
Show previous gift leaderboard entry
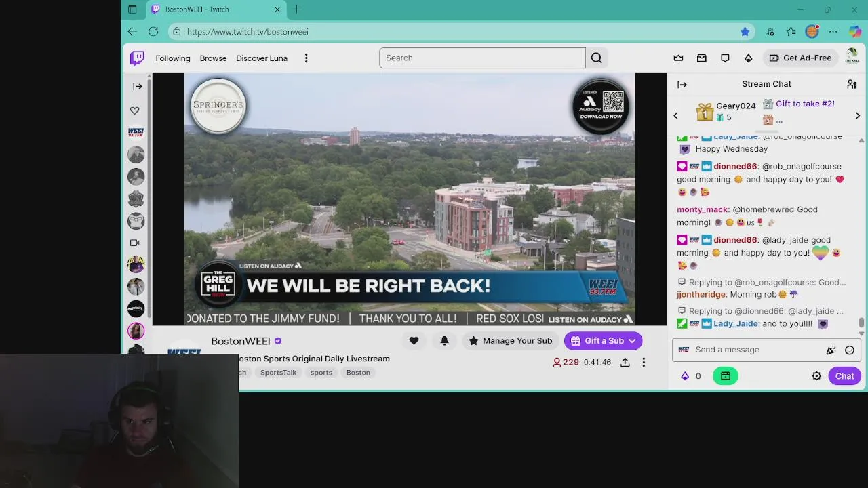coord(675,116)
